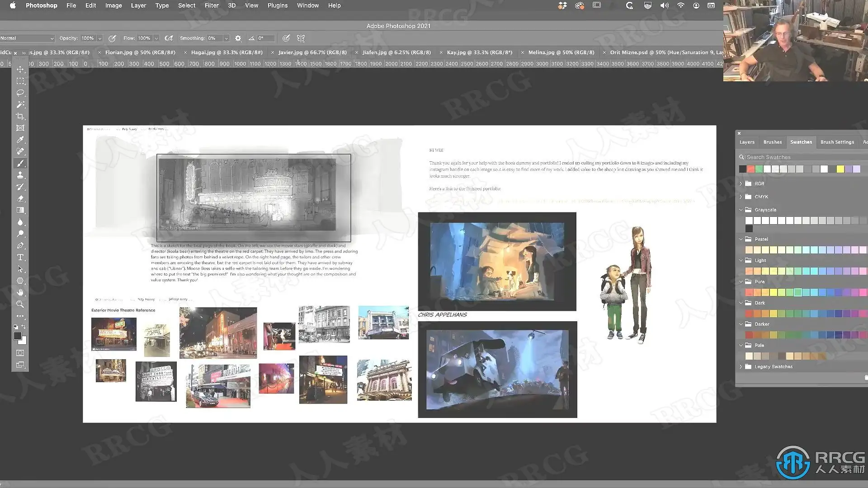Select the Eraser tool
Image resolution: width=868 pixels, height=488 pixels.
(20, 198)
